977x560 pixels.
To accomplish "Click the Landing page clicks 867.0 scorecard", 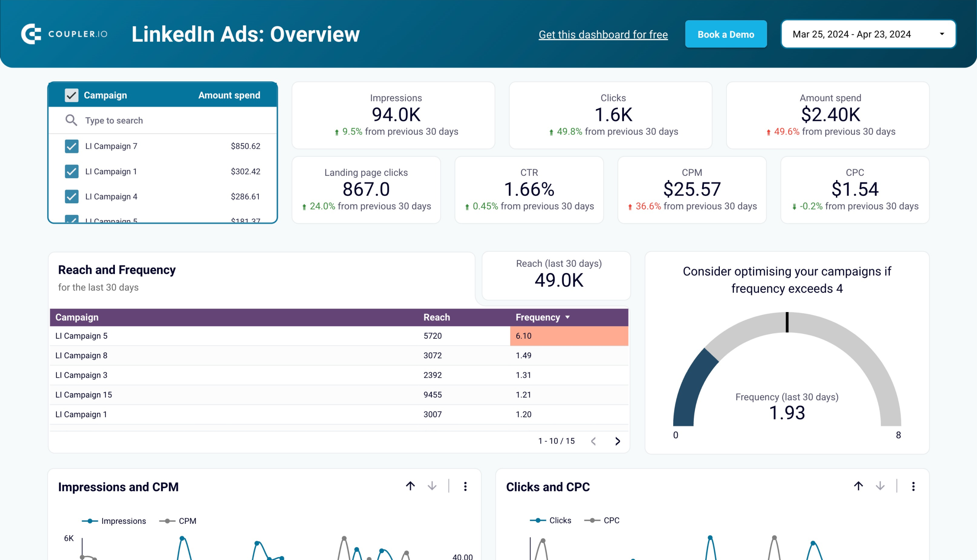I will [366, 190].
